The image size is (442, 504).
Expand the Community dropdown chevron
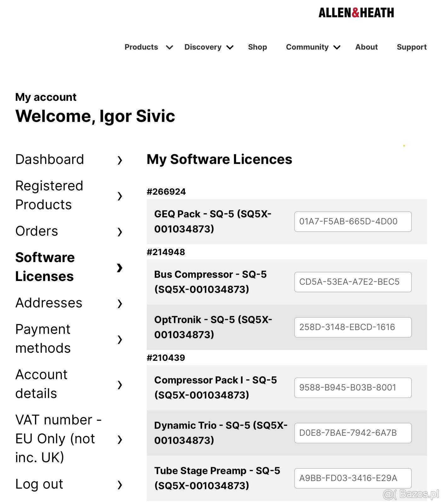coord(337,47)
